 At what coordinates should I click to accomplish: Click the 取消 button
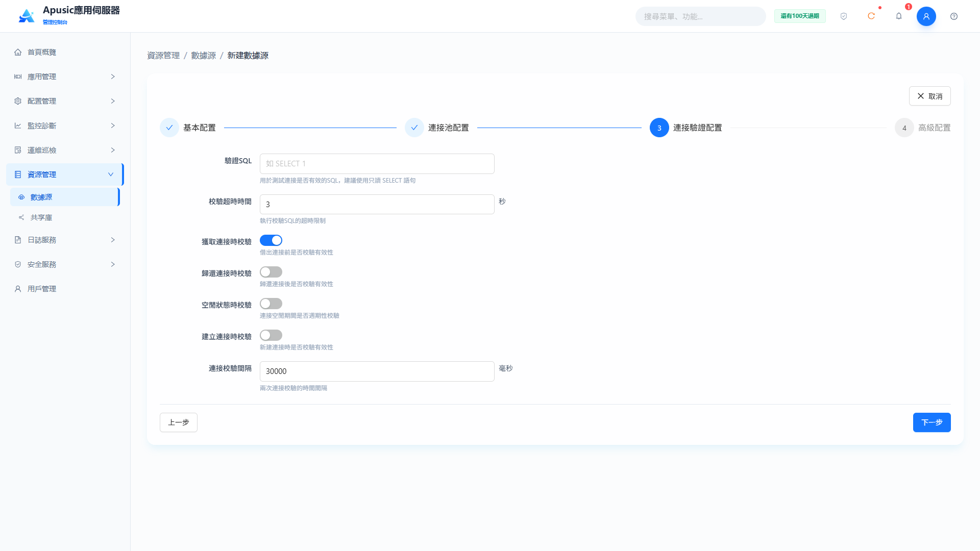[929, 96]
